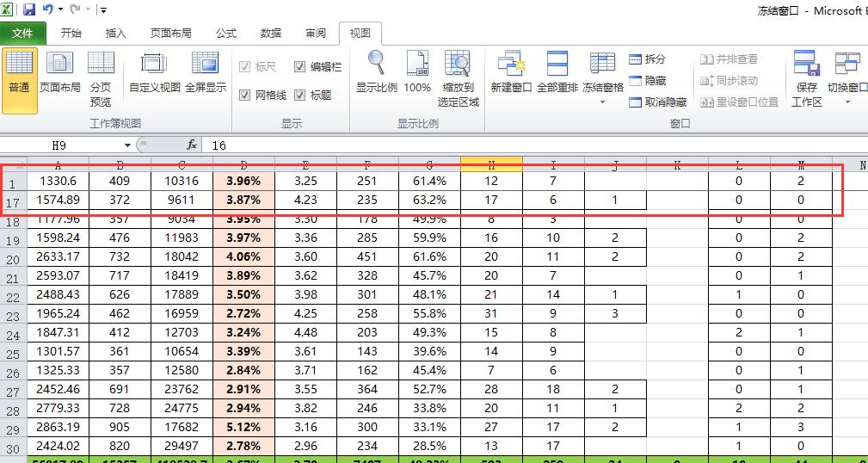Click cell containing 5.12%

coord(243,427)
